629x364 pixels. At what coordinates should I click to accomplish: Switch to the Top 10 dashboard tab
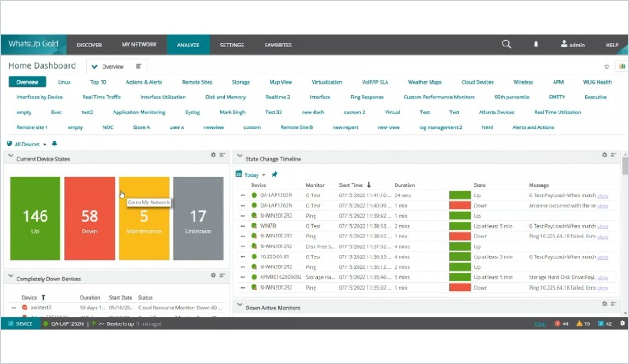tap(98, 82)
